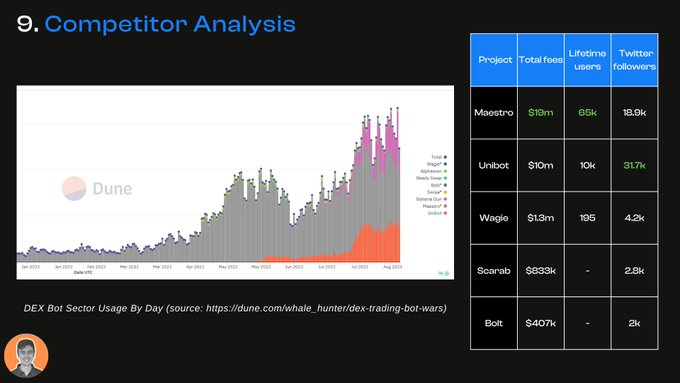Click the Bolt legend marker in the chart
Image resolution: width=680 pixels, height=383 pixels.
(445, 185)
